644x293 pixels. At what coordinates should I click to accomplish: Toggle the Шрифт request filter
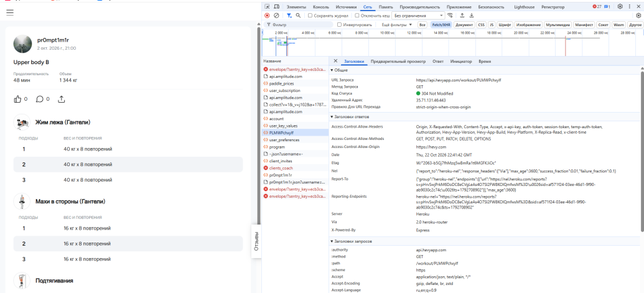[505, 25]
